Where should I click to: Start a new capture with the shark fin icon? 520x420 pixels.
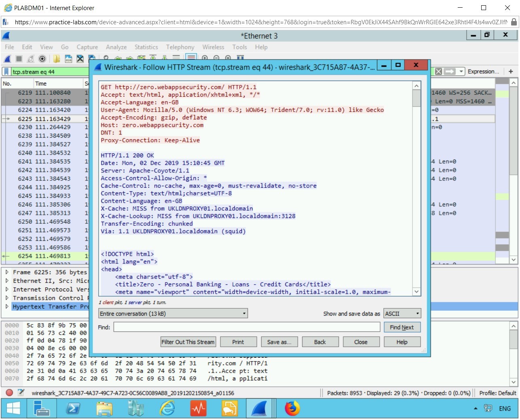coord(7,59)
